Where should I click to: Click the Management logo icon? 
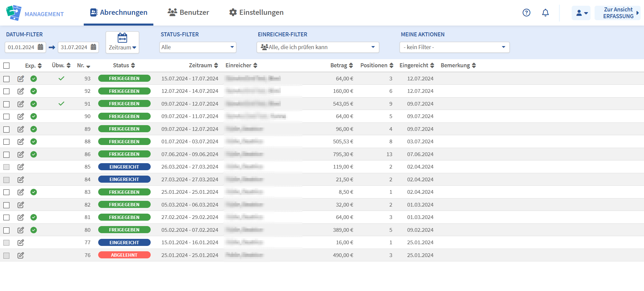pyautogui.click(x=14, y=13)
